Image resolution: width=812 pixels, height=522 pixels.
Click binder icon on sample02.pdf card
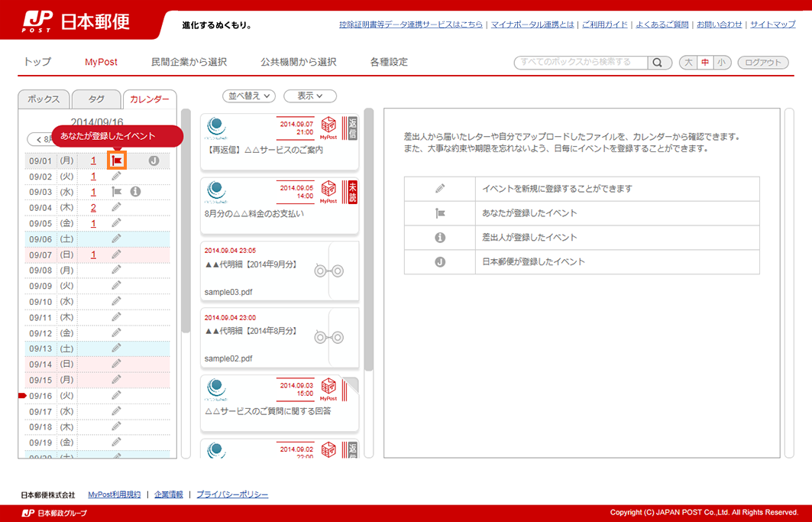[x=328, y=338]
